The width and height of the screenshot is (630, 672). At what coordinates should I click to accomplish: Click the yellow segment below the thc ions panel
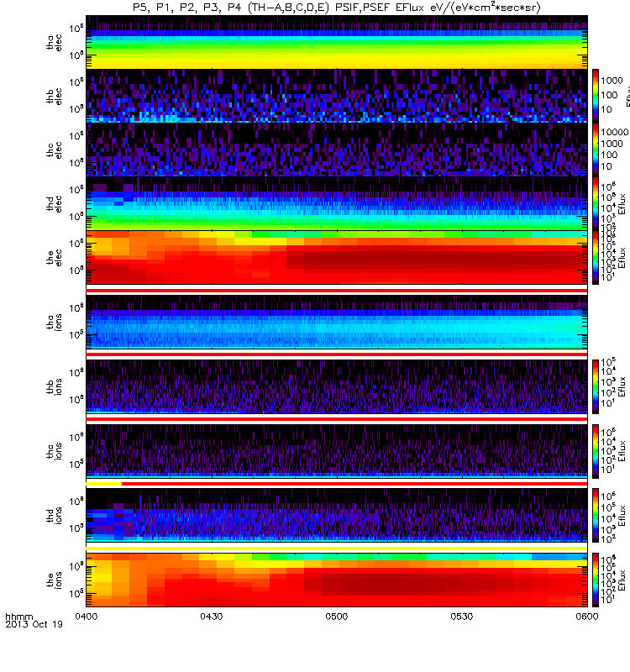103,484
